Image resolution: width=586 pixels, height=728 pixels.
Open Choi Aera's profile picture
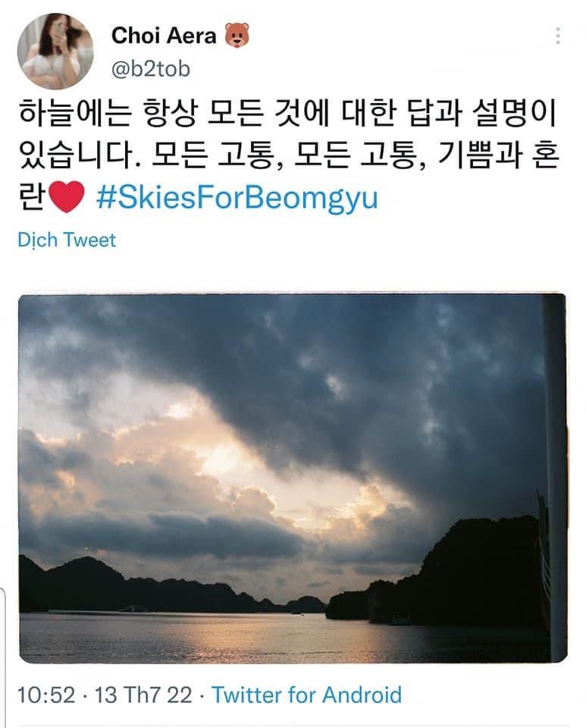[55, 51]
